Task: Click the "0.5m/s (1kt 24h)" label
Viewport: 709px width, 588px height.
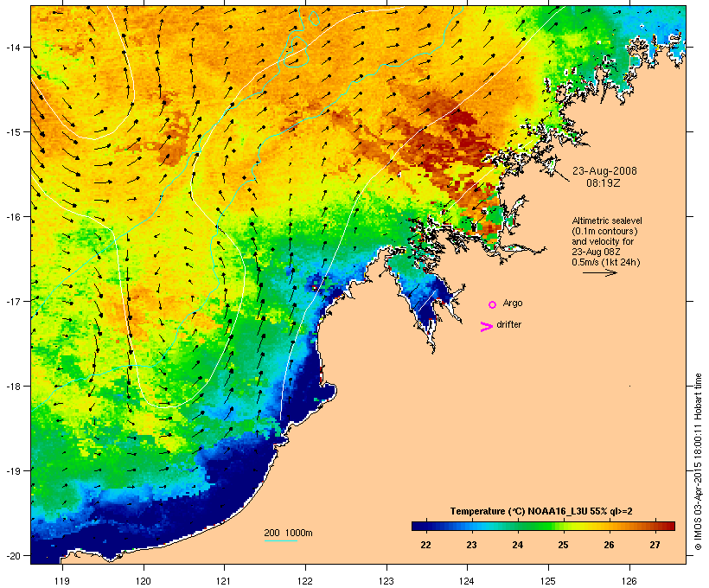Action: click(x=606, y=262)
